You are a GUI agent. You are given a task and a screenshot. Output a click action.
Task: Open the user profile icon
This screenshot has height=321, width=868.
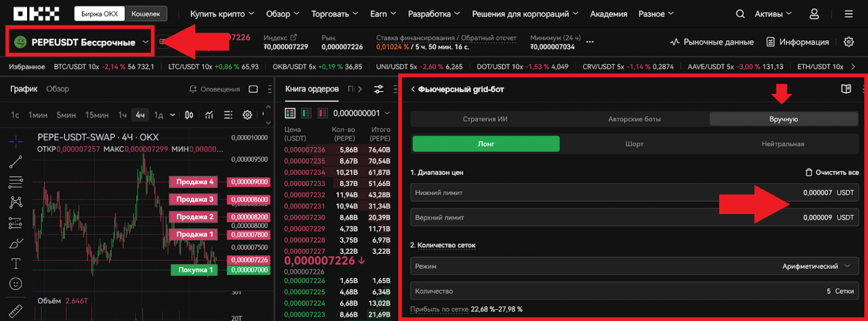tap(814, 14)
